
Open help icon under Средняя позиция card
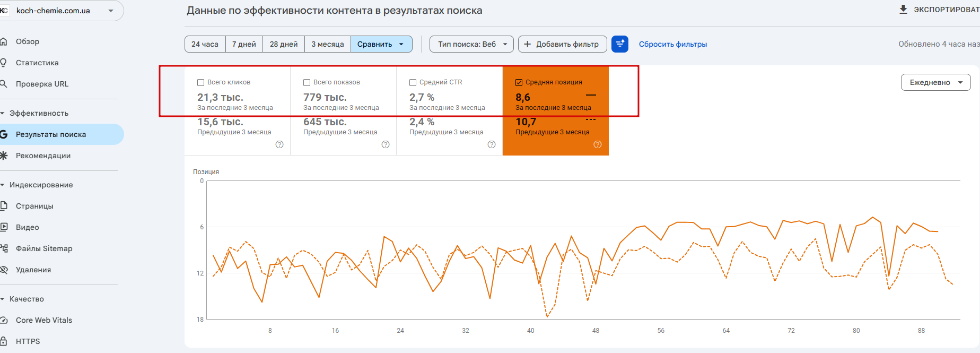tap(598, 144)
